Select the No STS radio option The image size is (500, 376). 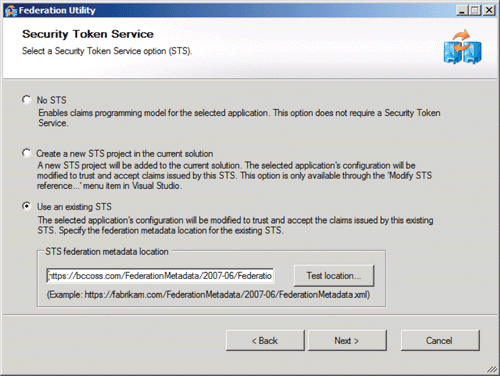[x=26, y=100]
